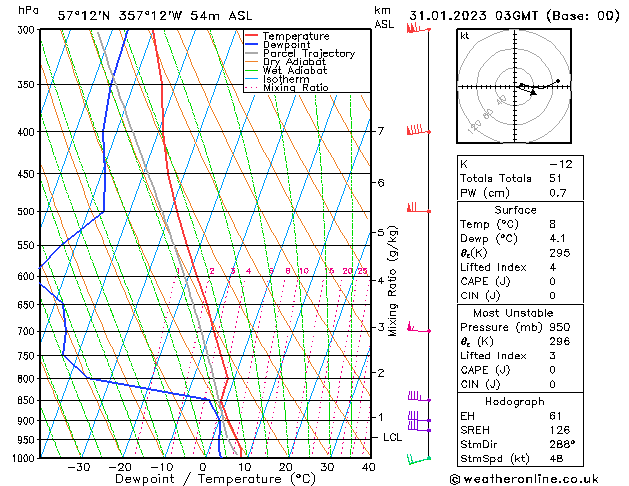Click the hPa unit label at top left
Screen dimensions: 629x486
(x=28, y=10)
